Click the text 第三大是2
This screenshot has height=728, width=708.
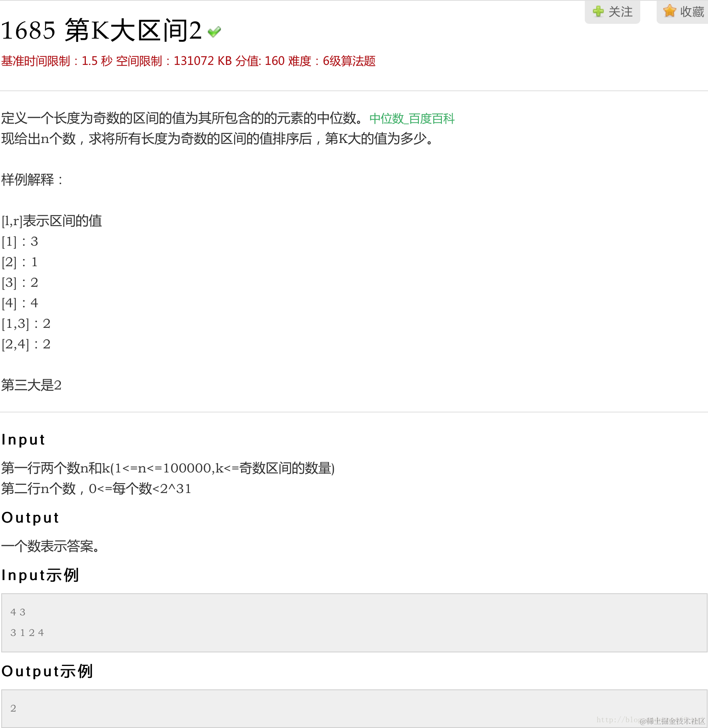point(31,385)
